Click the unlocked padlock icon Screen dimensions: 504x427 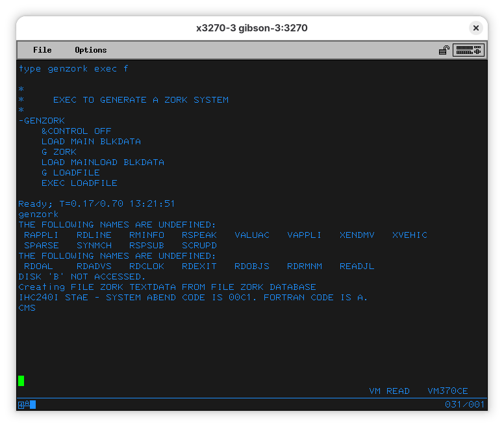click(444, 50)
